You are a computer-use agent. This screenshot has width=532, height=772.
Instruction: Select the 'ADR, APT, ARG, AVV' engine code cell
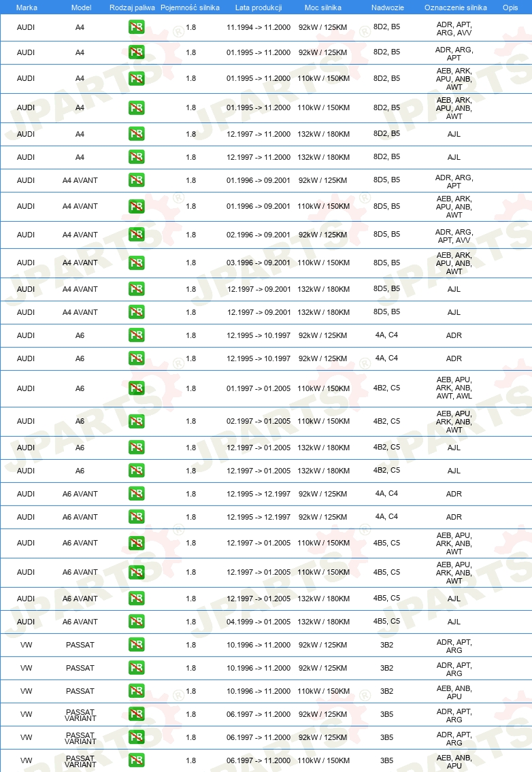click(454, 29)
